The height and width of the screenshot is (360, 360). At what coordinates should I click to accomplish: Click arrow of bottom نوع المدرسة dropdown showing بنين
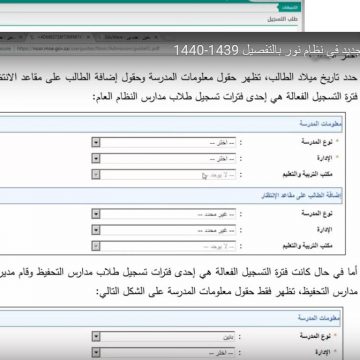pos(96,337)
